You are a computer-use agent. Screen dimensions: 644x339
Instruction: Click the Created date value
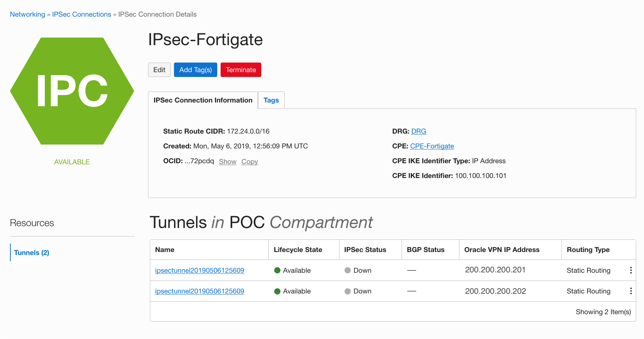(x=251, y=146)
